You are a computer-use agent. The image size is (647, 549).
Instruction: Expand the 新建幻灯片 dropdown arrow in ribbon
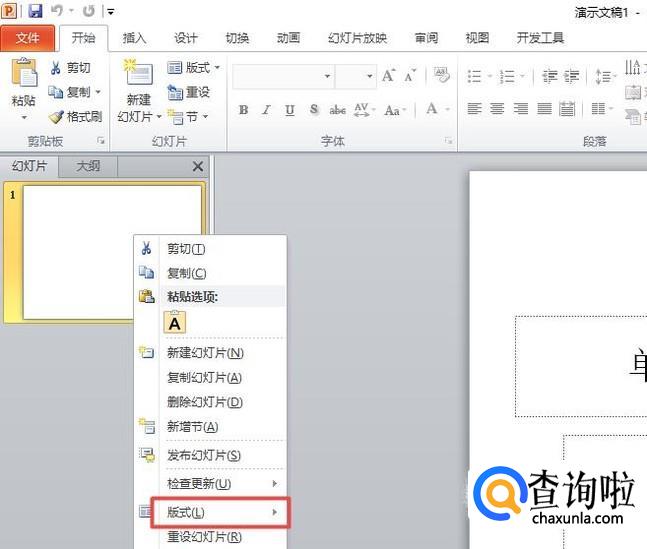point(159,117)
